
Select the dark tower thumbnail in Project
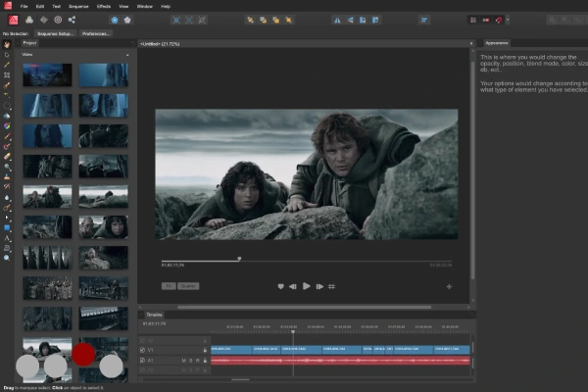[47, 75]
